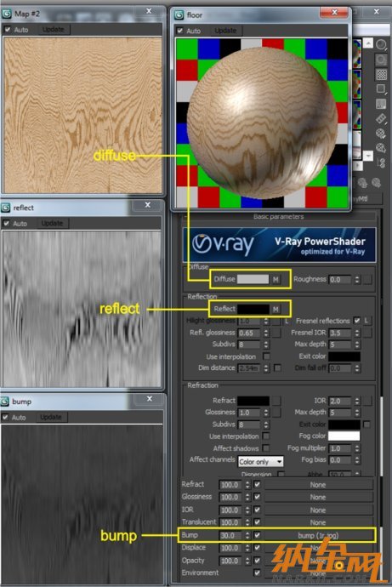Click Glossiness map None slot button
This screenshot has height=587, width=392.
point(318,497)
